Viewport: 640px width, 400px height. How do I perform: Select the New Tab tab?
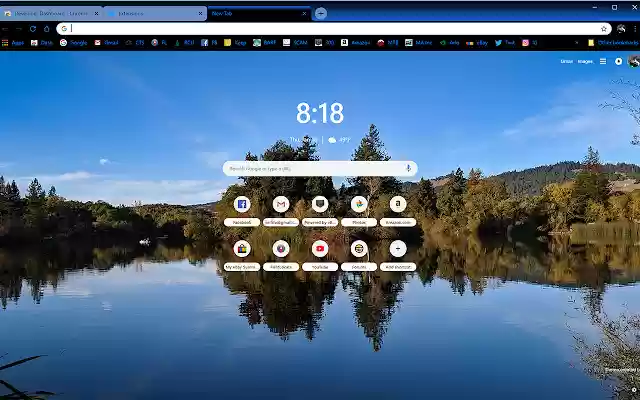point(259,13)
